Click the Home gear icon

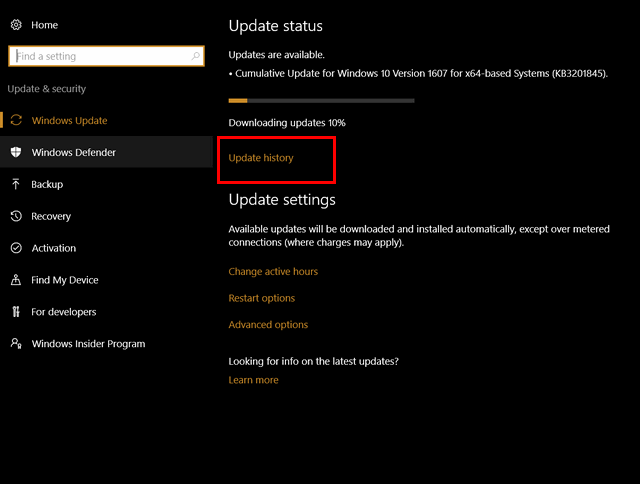coord(16,25)
